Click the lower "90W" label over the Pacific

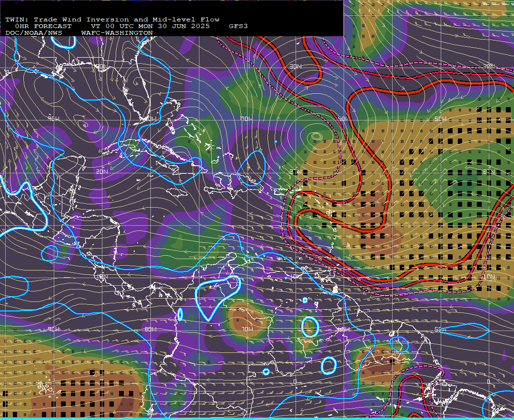54,329
